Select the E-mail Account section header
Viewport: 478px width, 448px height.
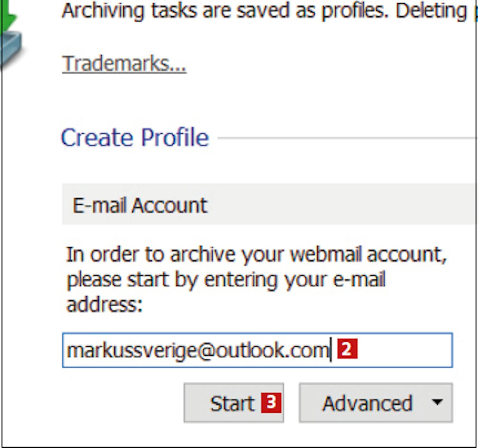[140, 205]
